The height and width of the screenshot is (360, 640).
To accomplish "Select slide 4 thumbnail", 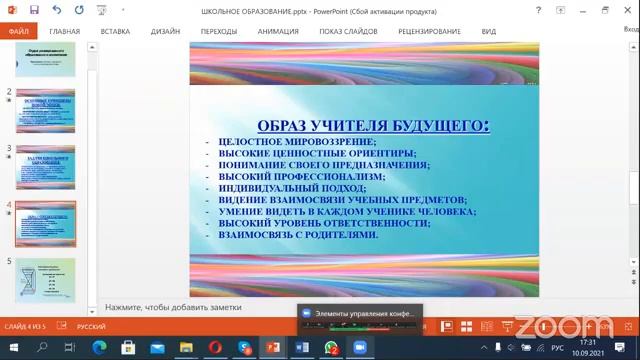I will click(45, 224).
